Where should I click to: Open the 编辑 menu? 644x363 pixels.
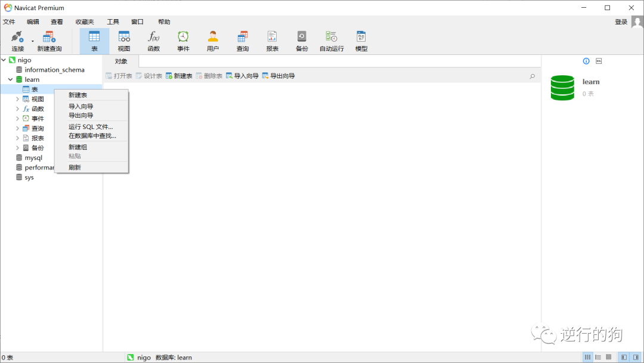tap(33, 21)
